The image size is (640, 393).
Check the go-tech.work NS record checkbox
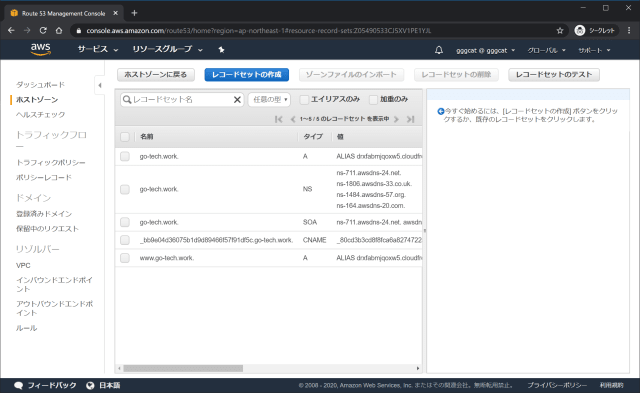(125, 189)
